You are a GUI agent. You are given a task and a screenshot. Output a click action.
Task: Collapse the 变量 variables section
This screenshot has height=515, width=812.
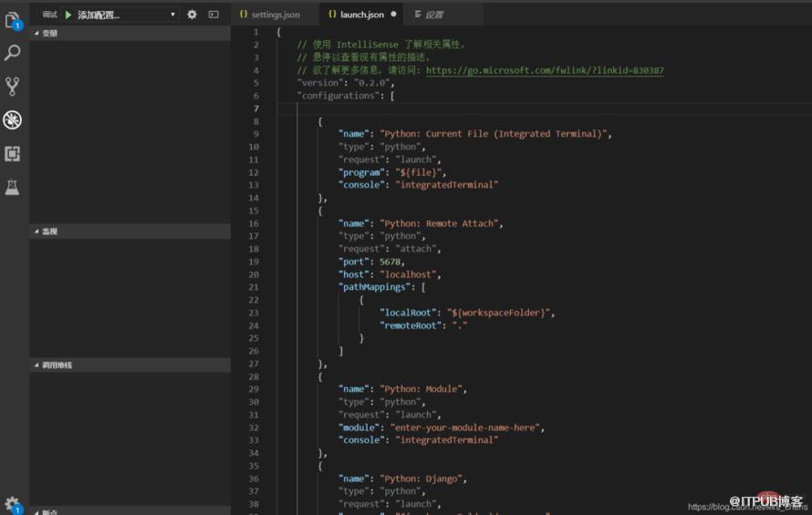coord(130,33)
